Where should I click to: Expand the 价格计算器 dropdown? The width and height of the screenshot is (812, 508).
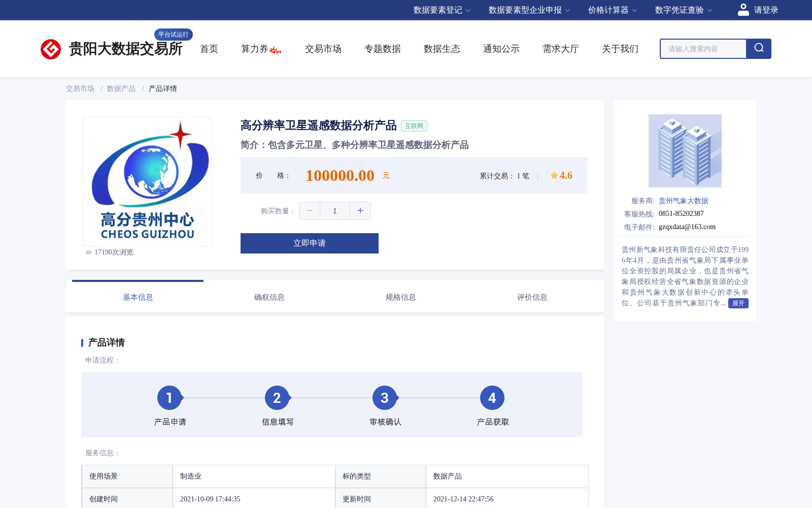pos(613,10)
